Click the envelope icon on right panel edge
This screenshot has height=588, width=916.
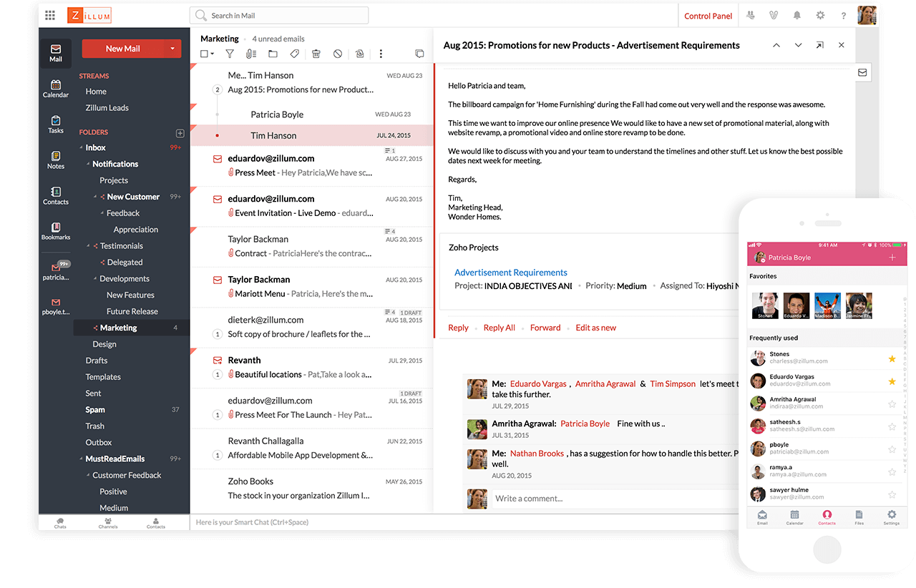[862, 72]
